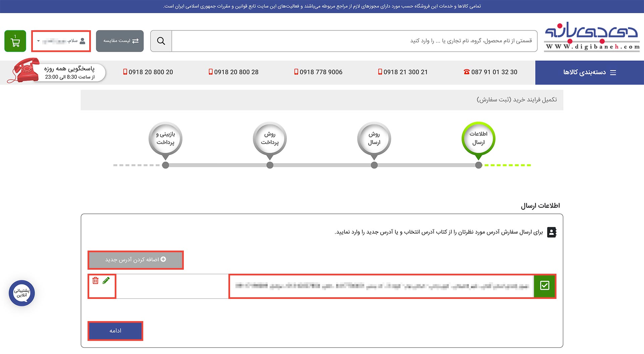The height and width of the screenshot is (354, 644).
Task: Click the اضافه کردن آدرس جدید button
Action: click(x=136, y=260)
